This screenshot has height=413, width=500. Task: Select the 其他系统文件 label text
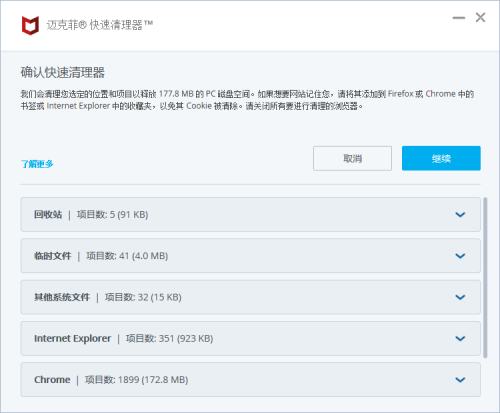click(62, 297)
